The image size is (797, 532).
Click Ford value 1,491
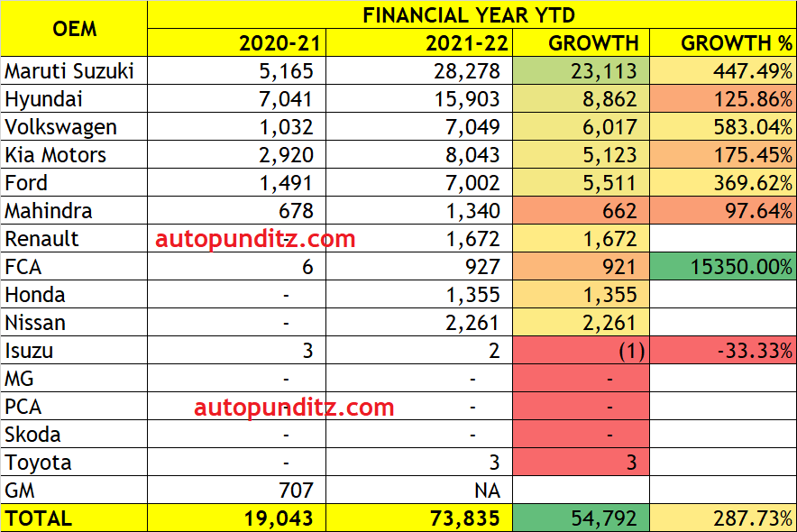[x=286, y=183]
